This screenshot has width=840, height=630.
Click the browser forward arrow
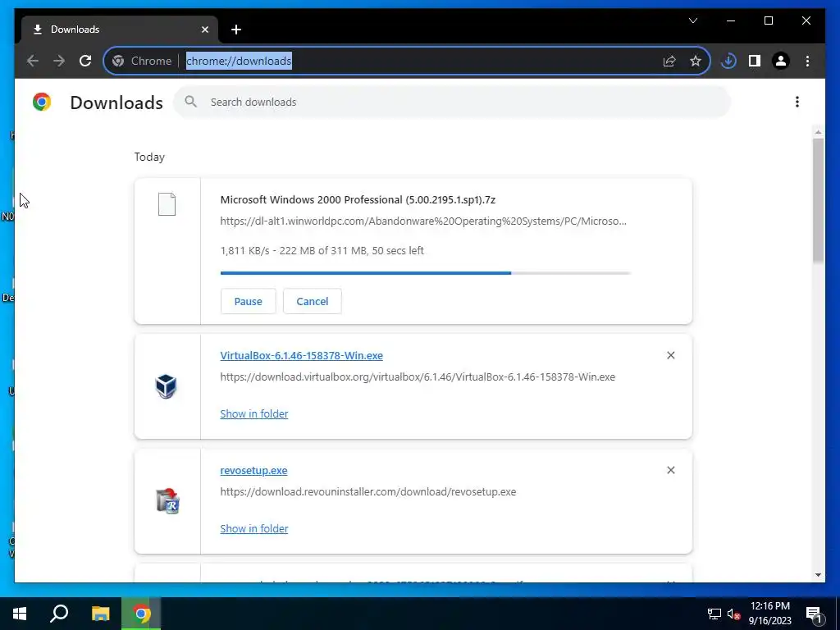59,61
